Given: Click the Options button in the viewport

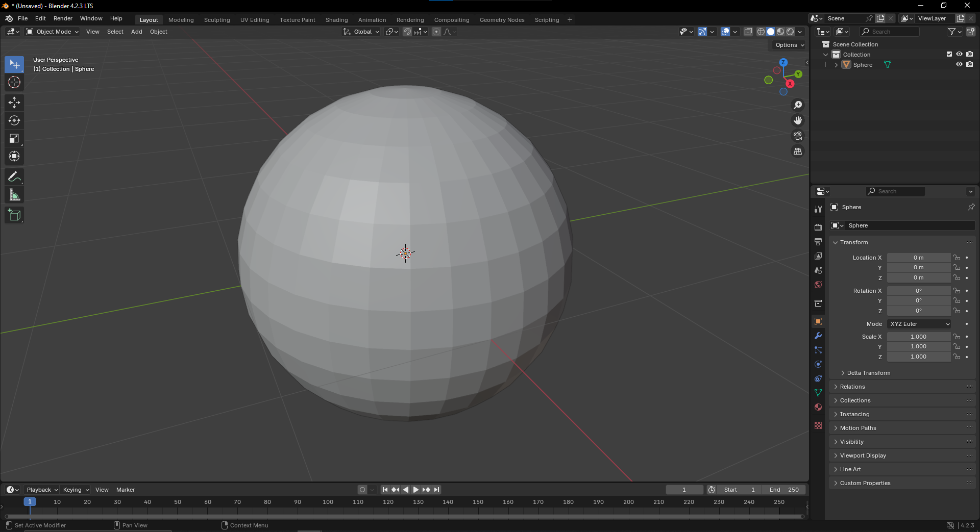Looking at the screenshot, I should 788,45.
